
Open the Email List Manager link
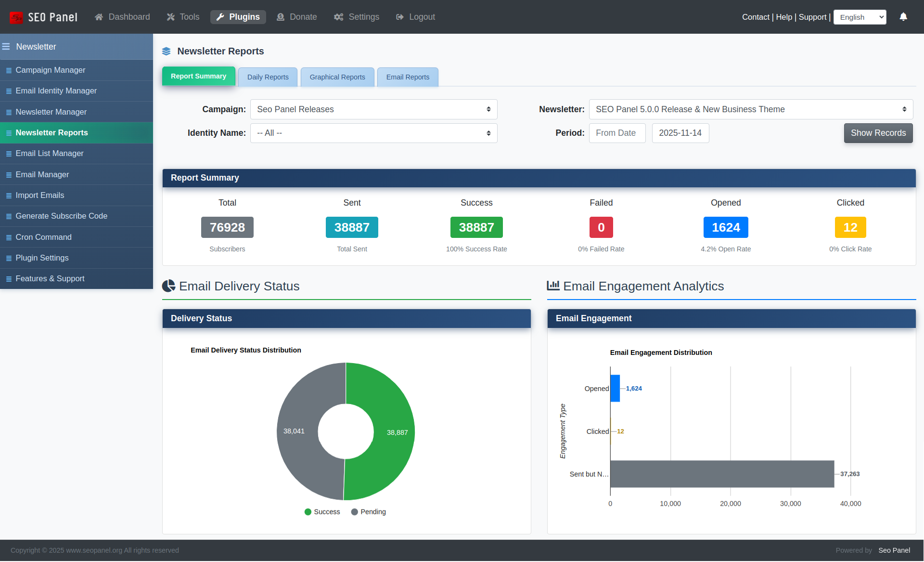point(50,153)
